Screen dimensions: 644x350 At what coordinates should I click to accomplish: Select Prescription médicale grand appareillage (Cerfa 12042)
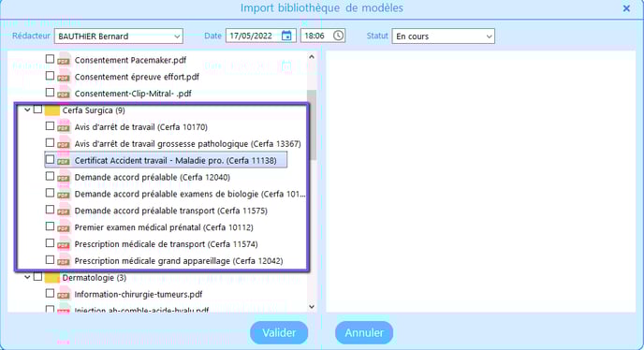179,261
